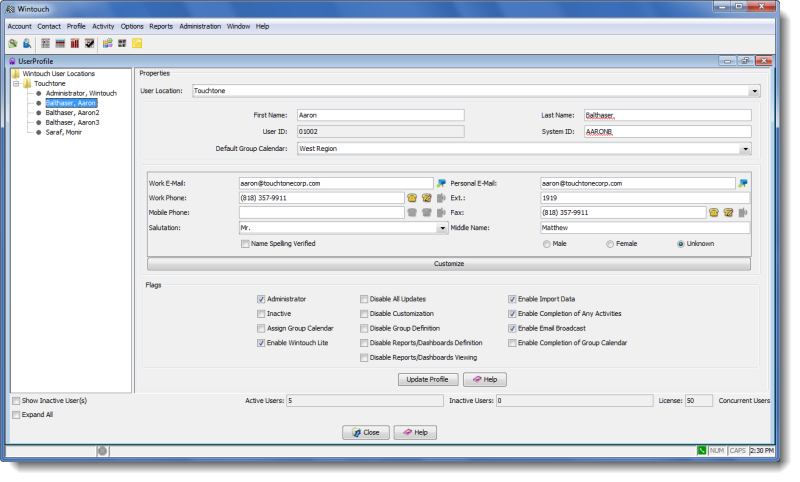Send mail using Work E-Mail icon
Image resolution: width=800 pixels, height=482 pixels.
click(x=441, y=184)
